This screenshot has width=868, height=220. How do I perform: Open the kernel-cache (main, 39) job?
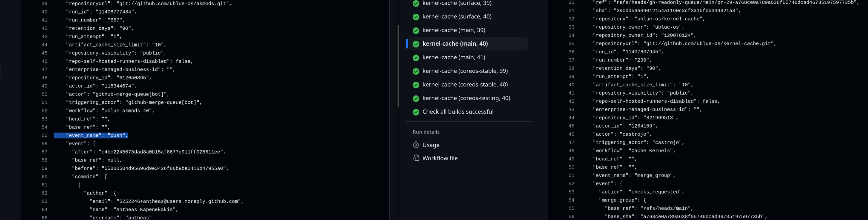[453, 30]
